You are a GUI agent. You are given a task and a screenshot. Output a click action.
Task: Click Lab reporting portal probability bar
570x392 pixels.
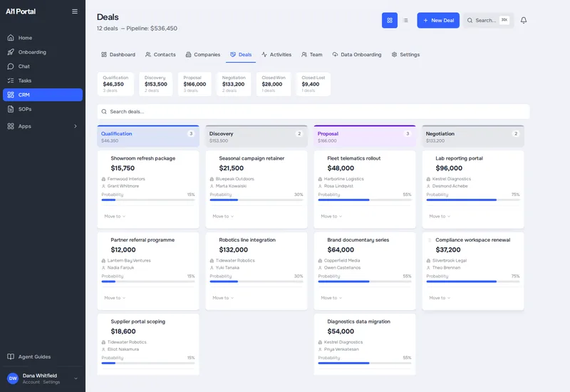pos(473,200)
